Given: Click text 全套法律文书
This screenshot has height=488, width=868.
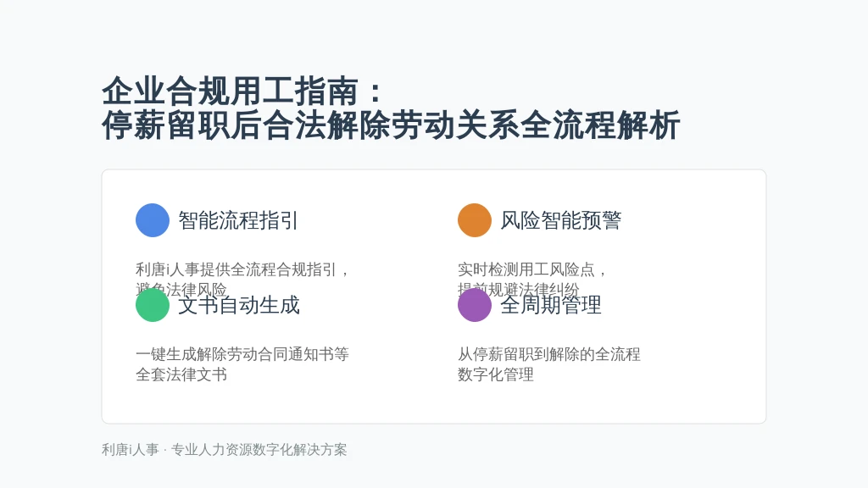Looking at the screenshot, I should coord(181,374).
